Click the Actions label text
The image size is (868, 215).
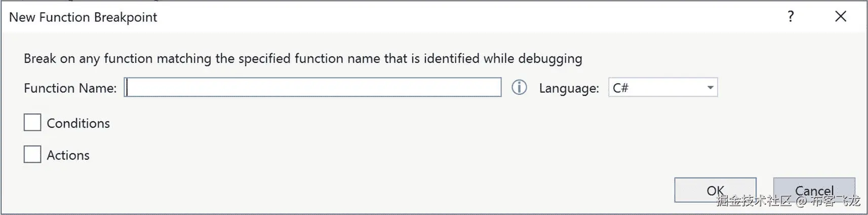click(x=68, y=155)
